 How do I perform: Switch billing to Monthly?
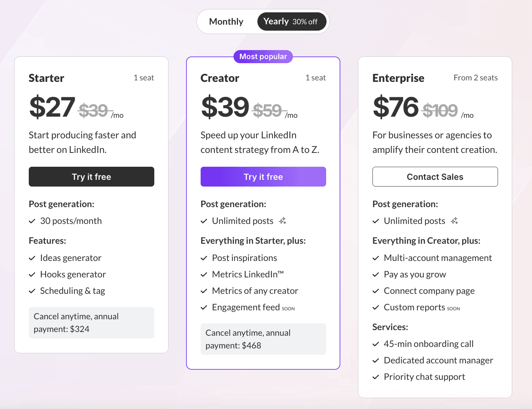226,22
